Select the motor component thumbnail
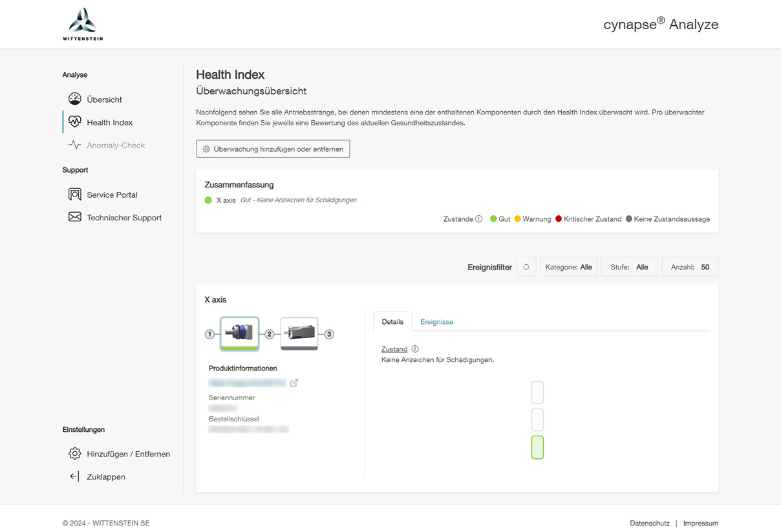 pos(299,334)
